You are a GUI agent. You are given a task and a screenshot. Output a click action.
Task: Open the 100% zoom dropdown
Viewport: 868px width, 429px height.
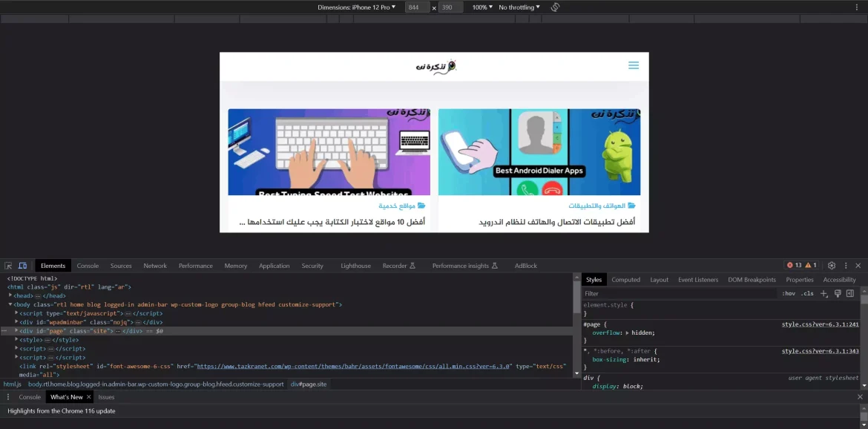(482, 7)
